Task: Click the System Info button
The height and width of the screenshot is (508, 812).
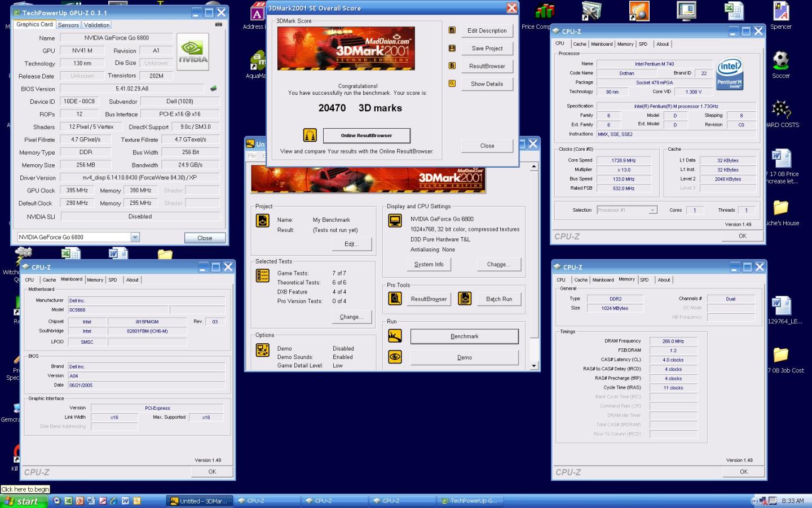Action: (429, 264)
